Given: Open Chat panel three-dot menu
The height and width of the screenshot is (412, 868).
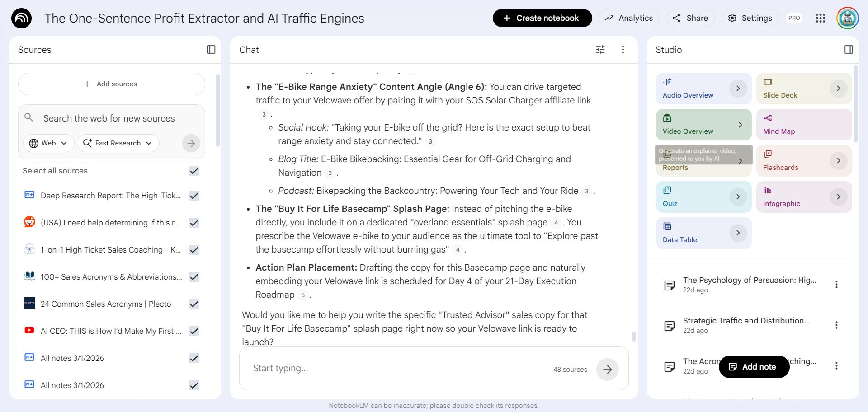Looking at the screenshot, I should (623, 50).
